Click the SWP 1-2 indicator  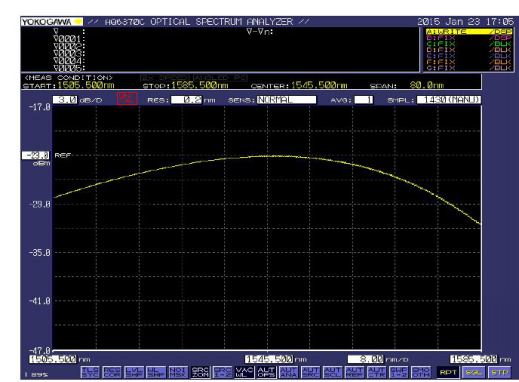point(398,372)
